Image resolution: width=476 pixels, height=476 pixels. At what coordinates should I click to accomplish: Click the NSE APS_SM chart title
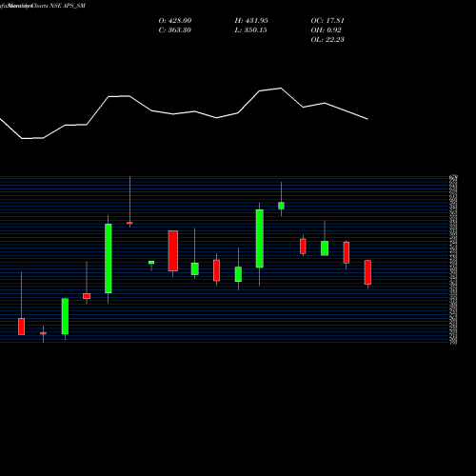68,6
